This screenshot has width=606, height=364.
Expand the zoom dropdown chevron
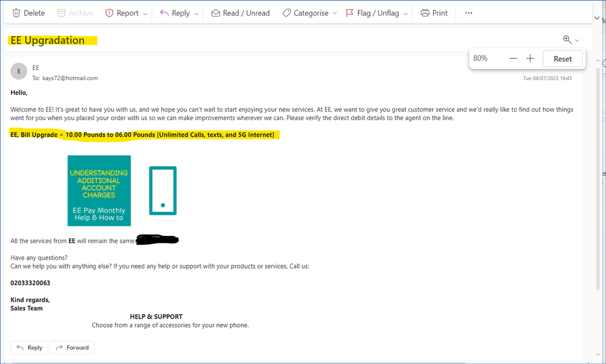577,40
